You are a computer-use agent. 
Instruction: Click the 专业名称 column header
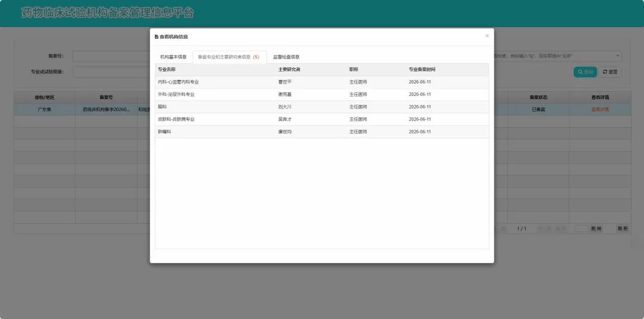click(167, 69)
